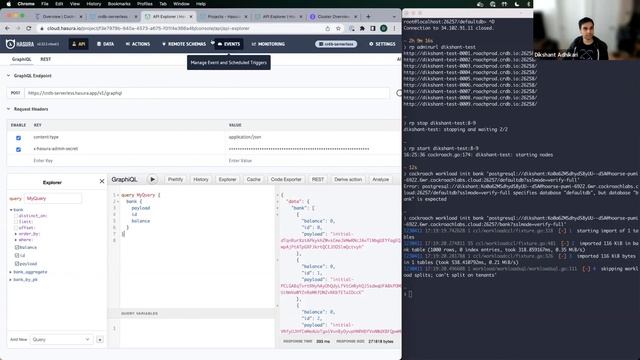Screen dimensions: 640x360
Task: Check the limit argument checkbox
Action: click(16, 222)
